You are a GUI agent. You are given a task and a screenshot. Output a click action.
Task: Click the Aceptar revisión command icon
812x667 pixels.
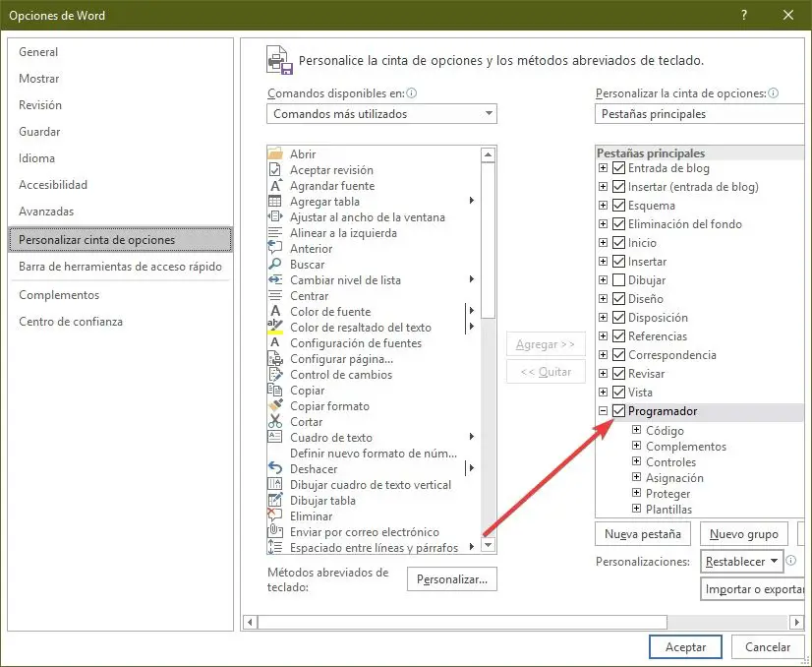pos(275,169)
